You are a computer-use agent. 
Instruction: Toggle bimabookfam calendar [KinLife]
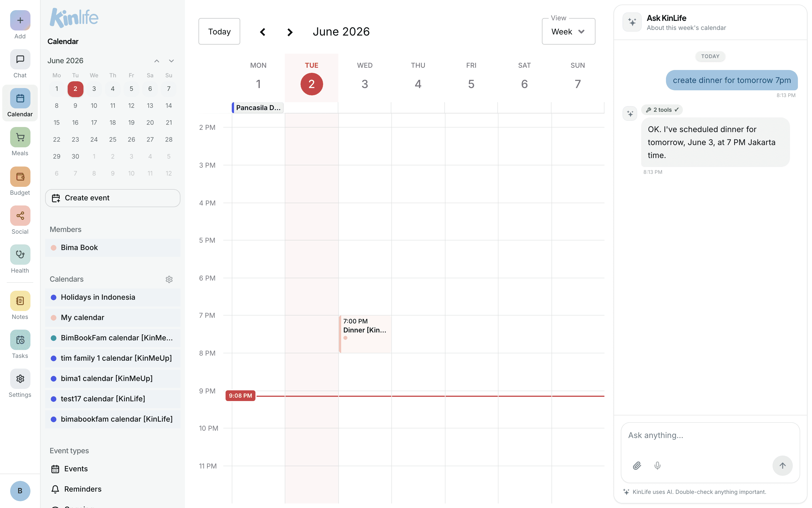tap(113, 419)
